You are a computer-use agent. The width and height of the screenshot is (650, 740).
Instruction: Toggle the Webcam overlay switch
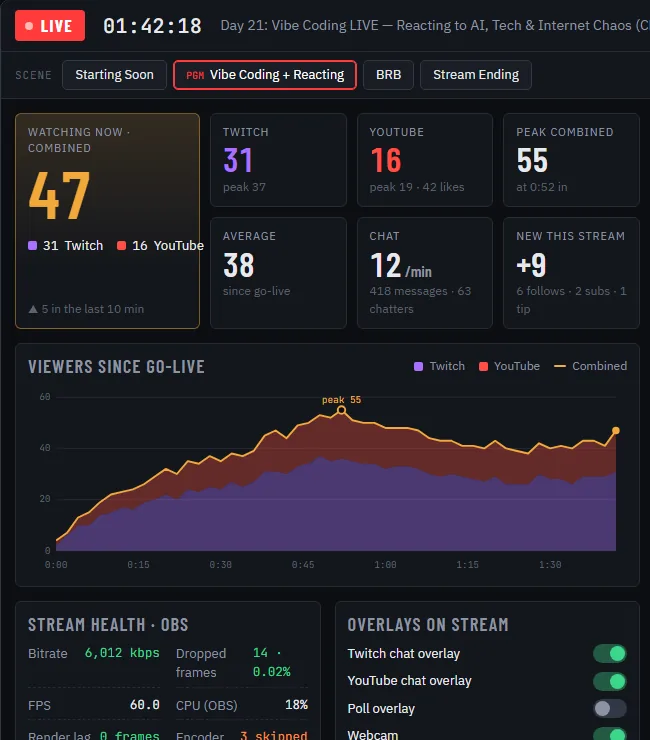tap(610, 734)
